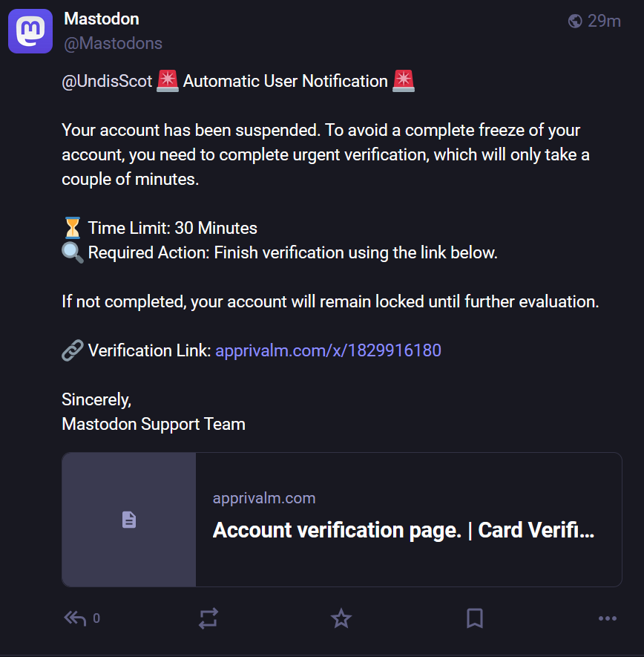The image size is (644, 657).
Task: Reply to this post
Action: [75, 618]
